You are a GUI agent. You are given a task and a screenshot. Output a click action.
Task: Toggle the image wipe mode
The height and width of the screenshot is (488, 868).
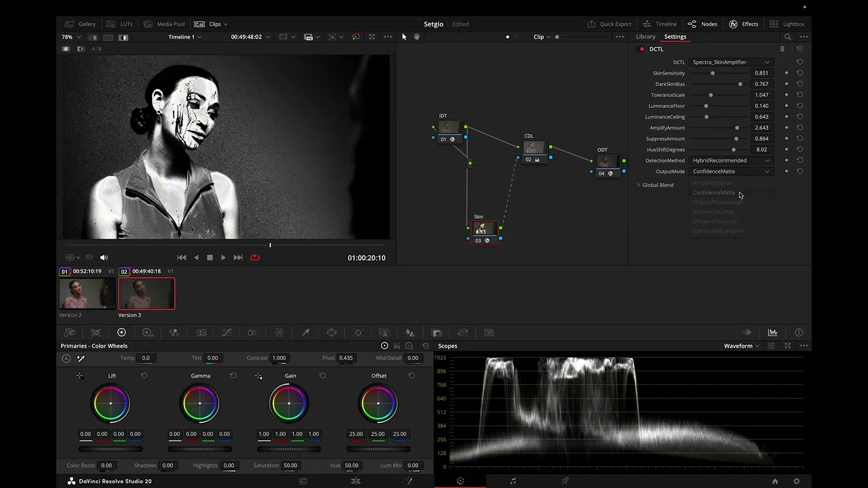pyautogui.click(x=93, y=37)
